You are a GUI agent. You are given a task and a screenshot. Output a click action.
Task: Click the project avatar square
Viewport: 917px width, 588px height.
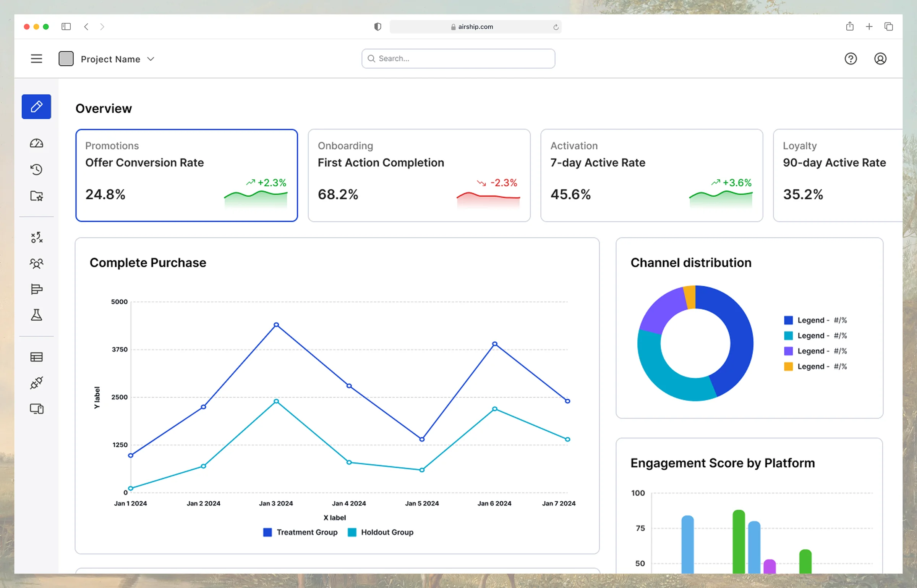pyautogui.click(x=66, y=59)
